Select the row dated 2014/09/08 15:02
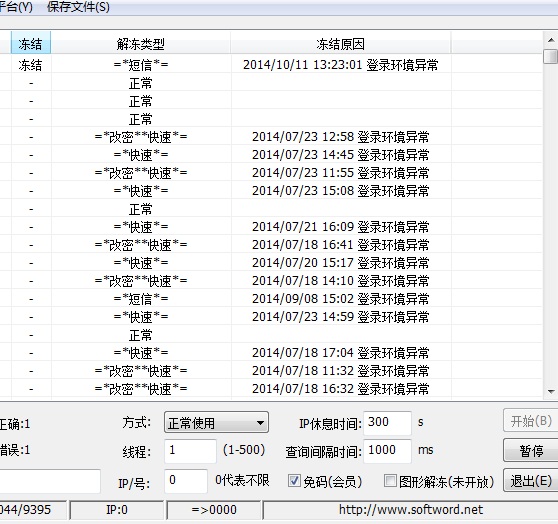558x524 pixels. (271, 299)
